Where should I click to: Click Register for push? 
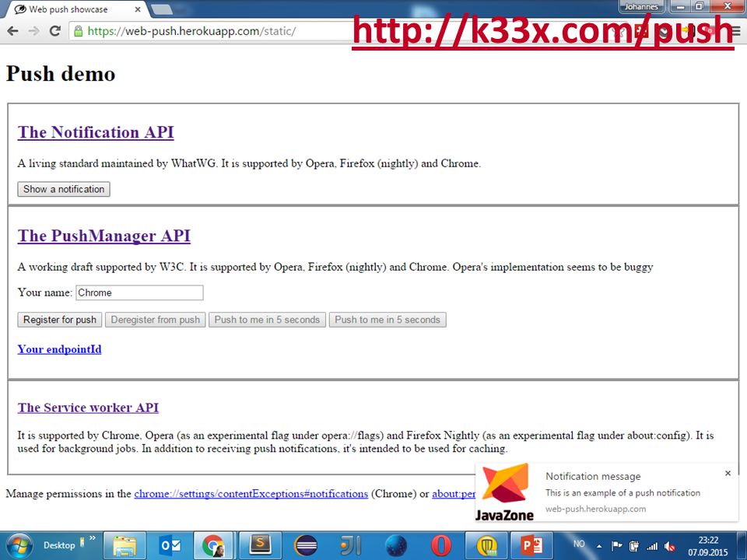[x=60, y=320]
